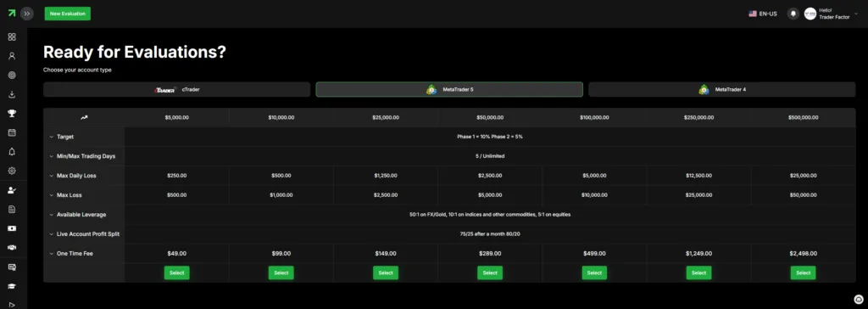
Task: Switch to the MetaTrader 4 account type tab
Action: coord(722,89)
